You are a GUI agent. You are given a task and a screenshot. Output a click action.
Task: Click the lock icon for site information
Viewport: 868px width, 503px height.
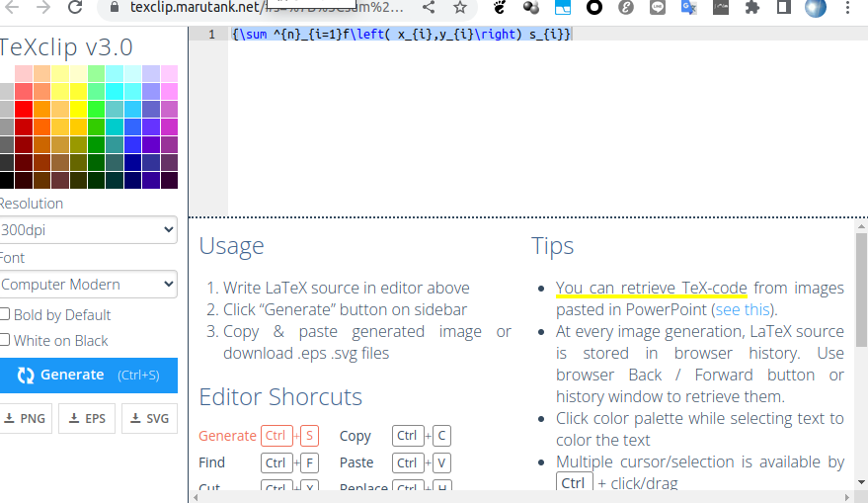coord(115,7)
